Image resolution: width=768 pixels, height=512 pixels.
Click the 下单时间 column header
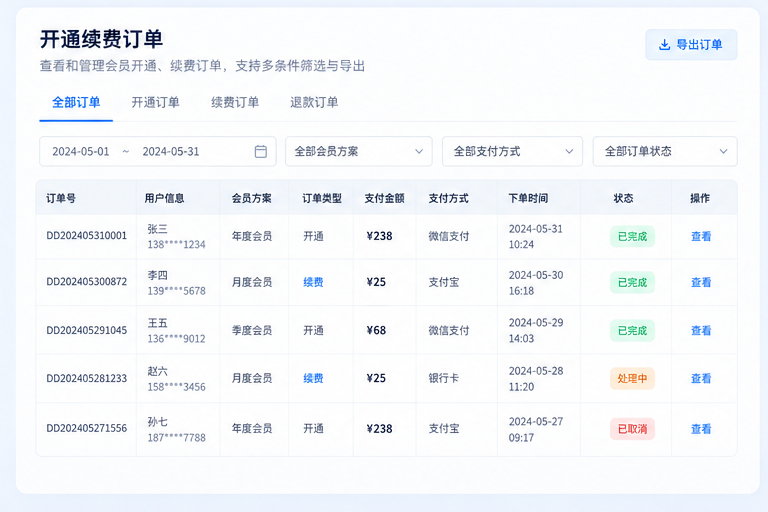click(x=528, y=198)
